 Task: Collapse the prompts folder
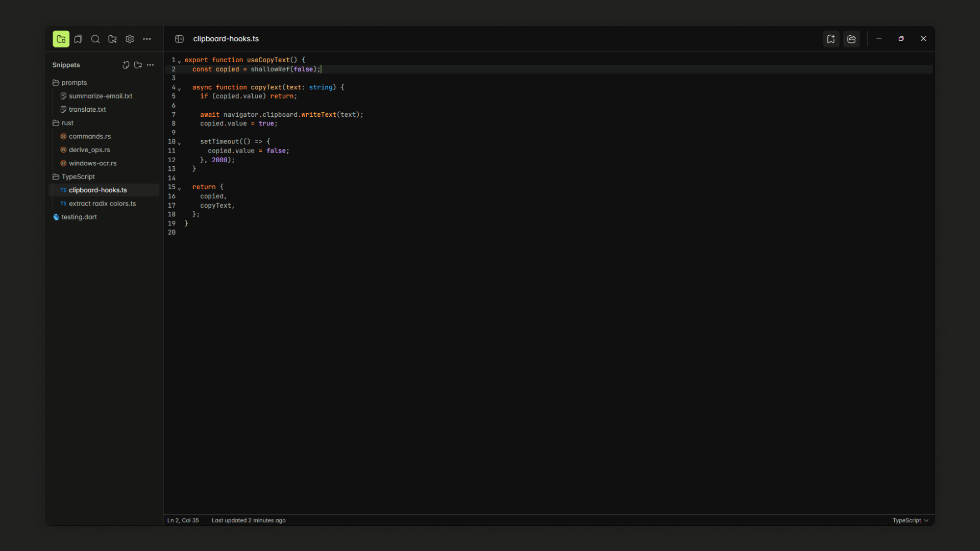click(x=70, y=83)
